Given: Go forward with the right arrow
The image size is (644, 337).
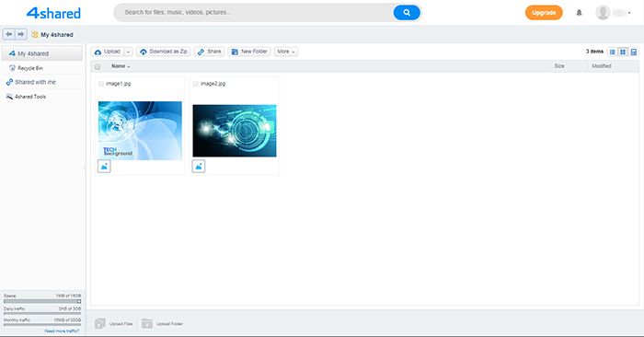Looking at the screenshot, I should pyautogui.click(x=21, y=34).
